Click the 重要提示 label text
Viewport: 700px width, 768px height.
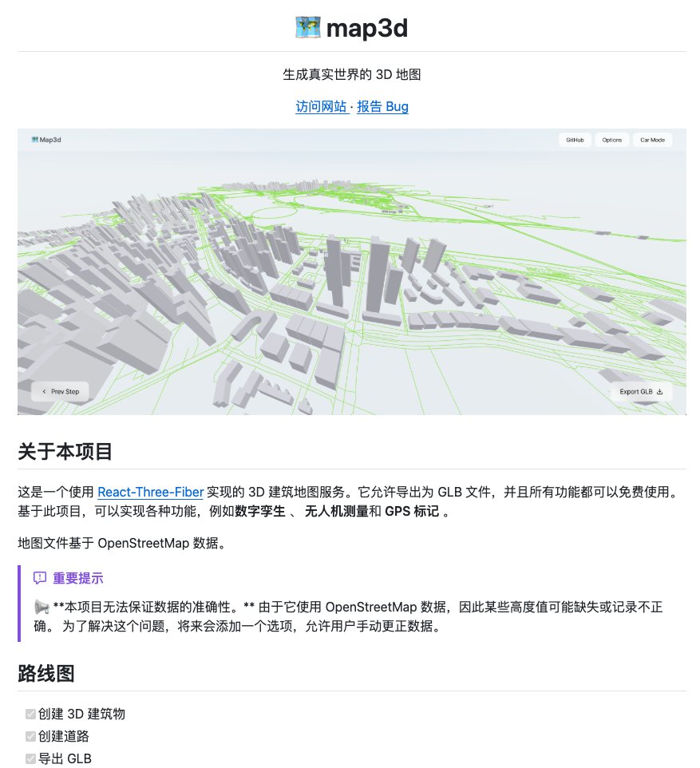[x=78, y=578]
